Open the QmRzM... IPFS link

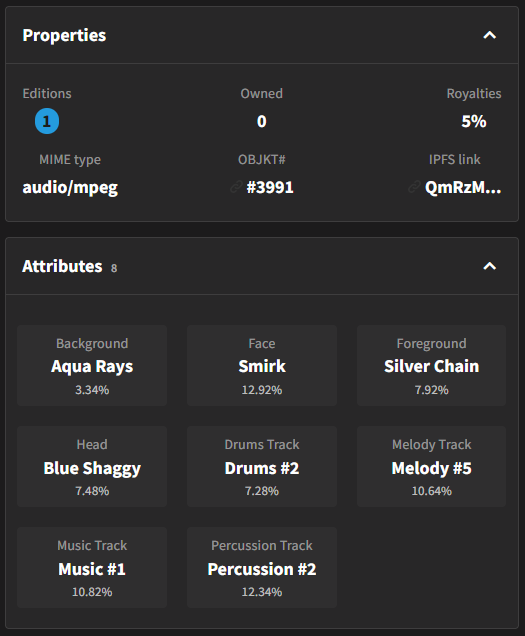click(x=463, y=187)
